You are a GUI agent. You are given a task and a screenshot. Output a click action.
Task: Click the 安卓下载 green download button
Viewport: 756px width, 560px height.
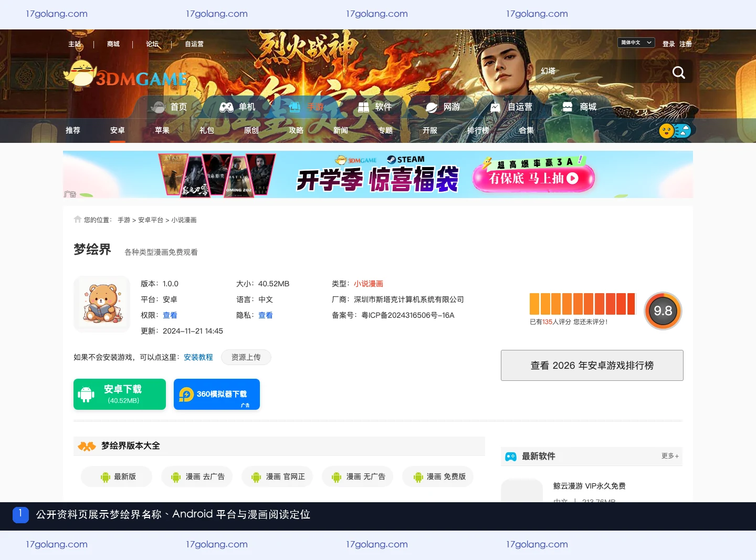[x=120, y=394]
